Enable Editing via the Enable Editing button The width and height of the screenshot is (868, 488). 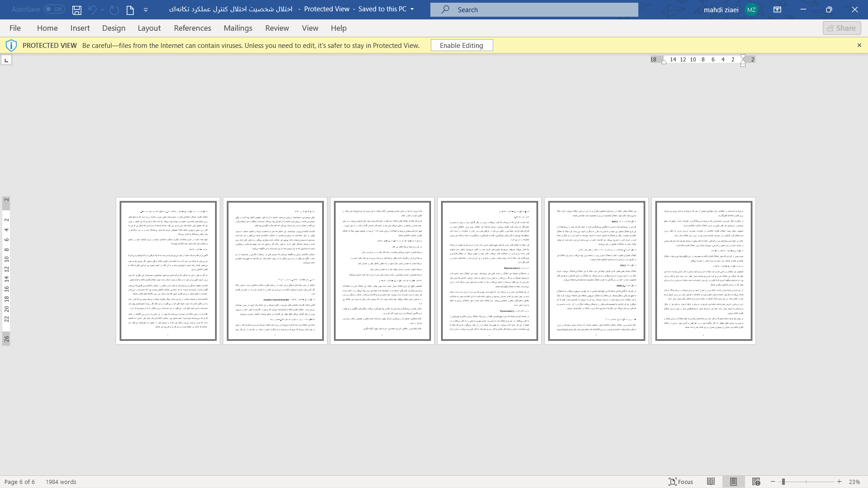tap(462, 45)
